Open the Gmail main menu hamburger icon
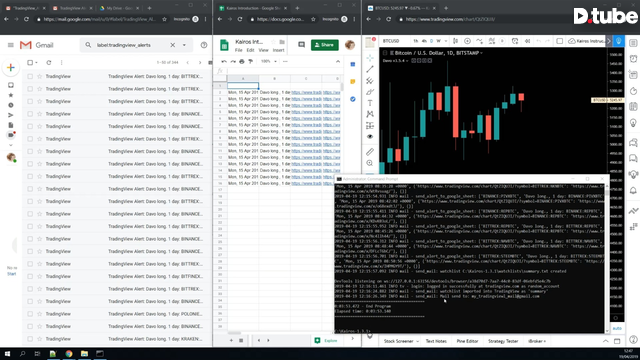The height and width of the screenshot is (360, 640). (11, 45)
